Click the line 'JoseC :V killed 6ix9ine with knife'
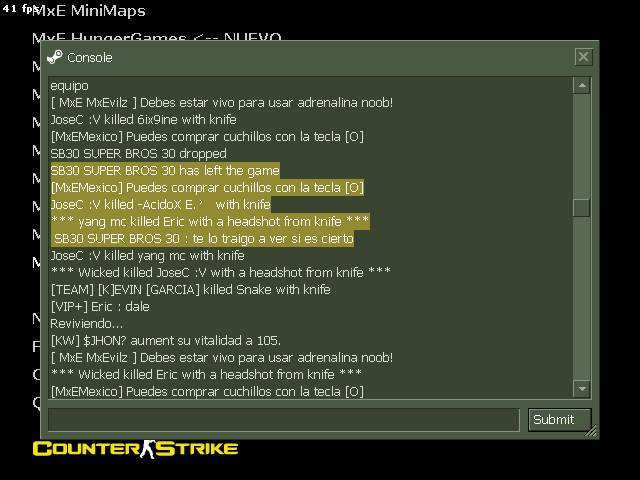Viewport: 640px width, 480px height. (144, 120)
